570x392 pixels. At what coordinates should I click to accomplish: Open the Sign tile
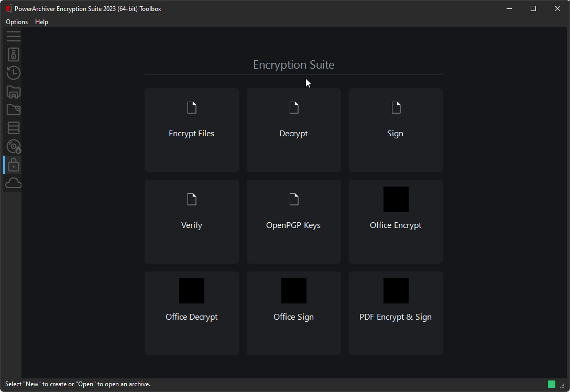(x=396, y=130)
